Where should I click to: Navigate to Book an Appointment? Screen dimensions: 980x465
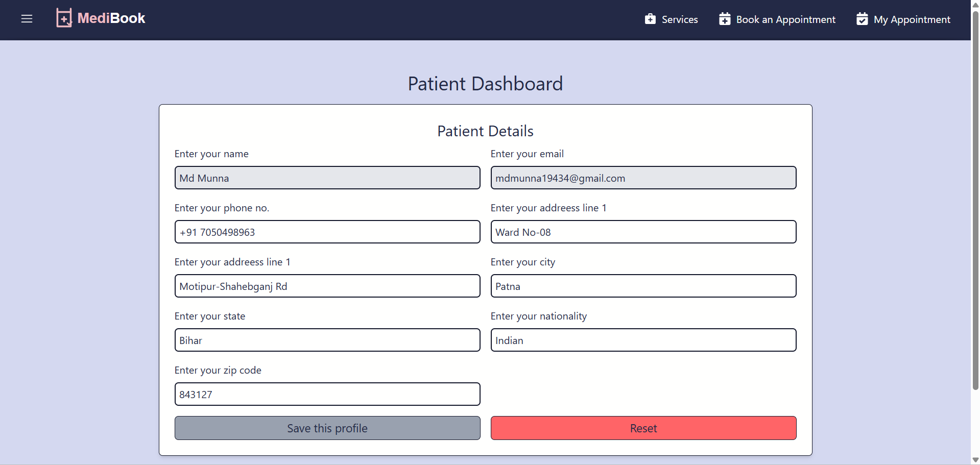[786, 19]
